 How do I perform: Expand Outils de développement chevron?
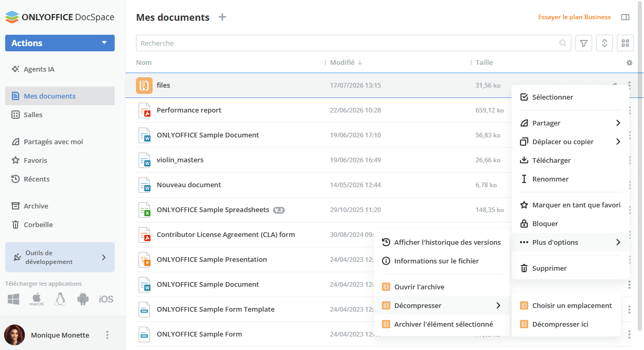[x=104, y=257]
